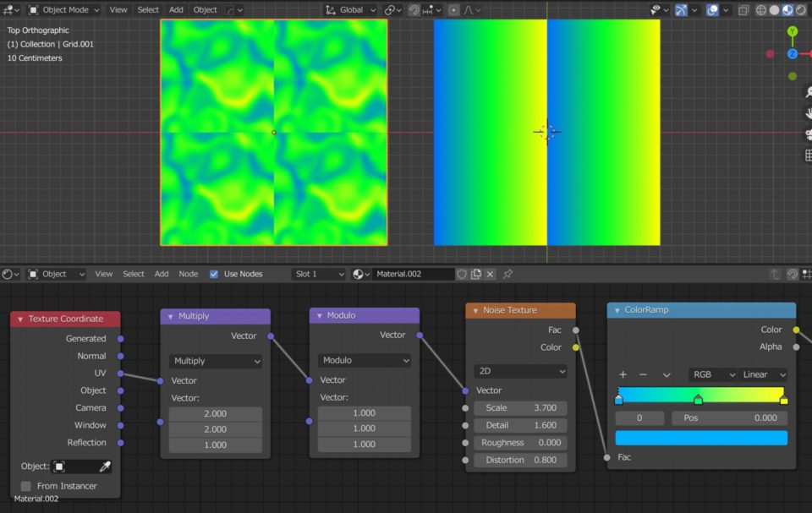The width and height of the screenshot is (812, 513).
Task: Enable the snapping magnet tool
Action: click(x=414, y=9)
